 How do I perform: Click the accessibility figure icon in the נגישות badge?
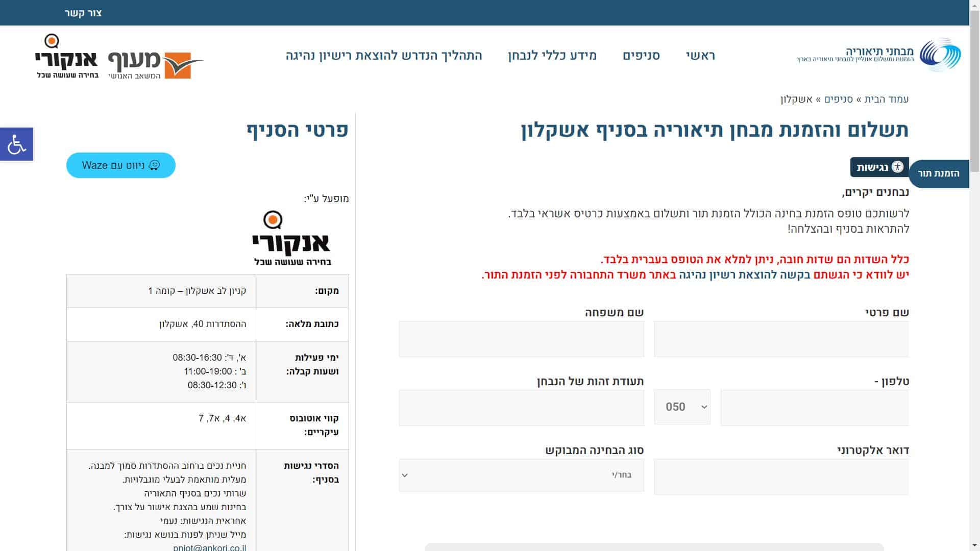point(898,167)
